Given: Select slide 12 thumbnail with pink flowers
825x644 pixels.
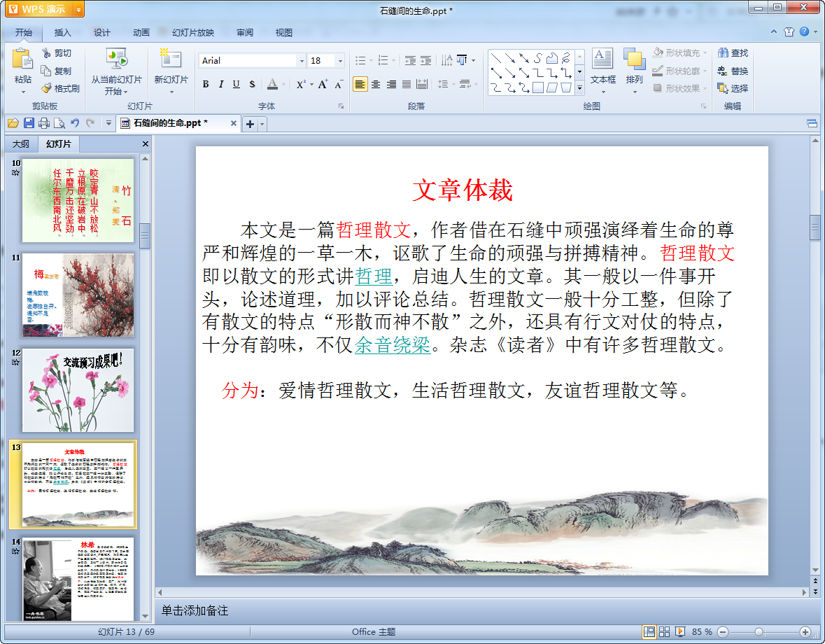Looking at the screenshot, I should click(x=78, y=390).
